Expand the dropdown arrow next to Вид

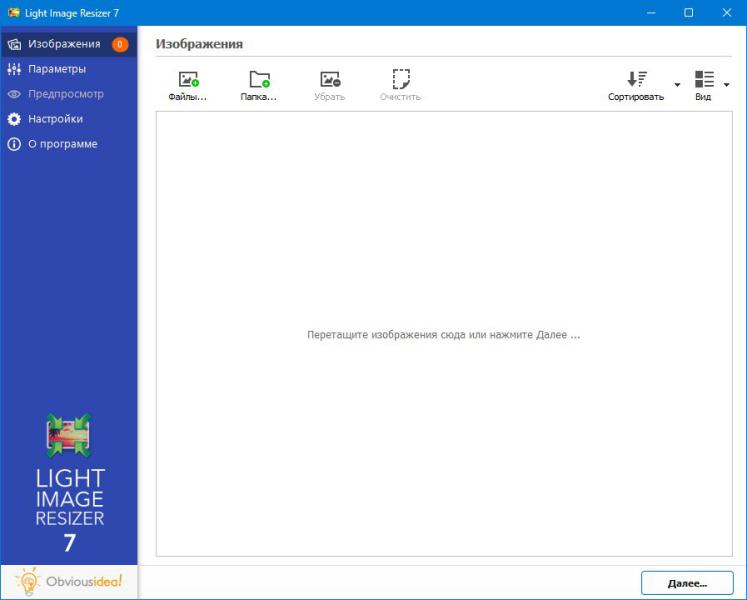click(727, 85)
